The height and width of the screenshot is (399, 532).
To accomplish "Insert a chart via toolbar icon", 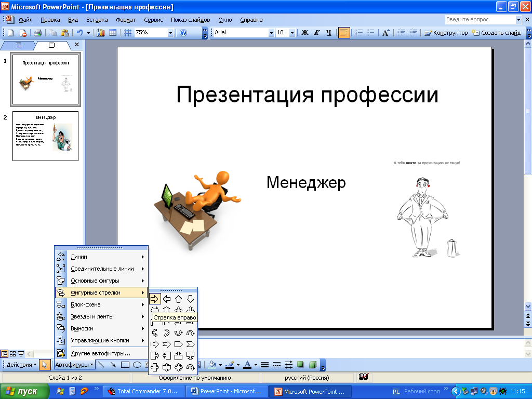I will (101, 33).
